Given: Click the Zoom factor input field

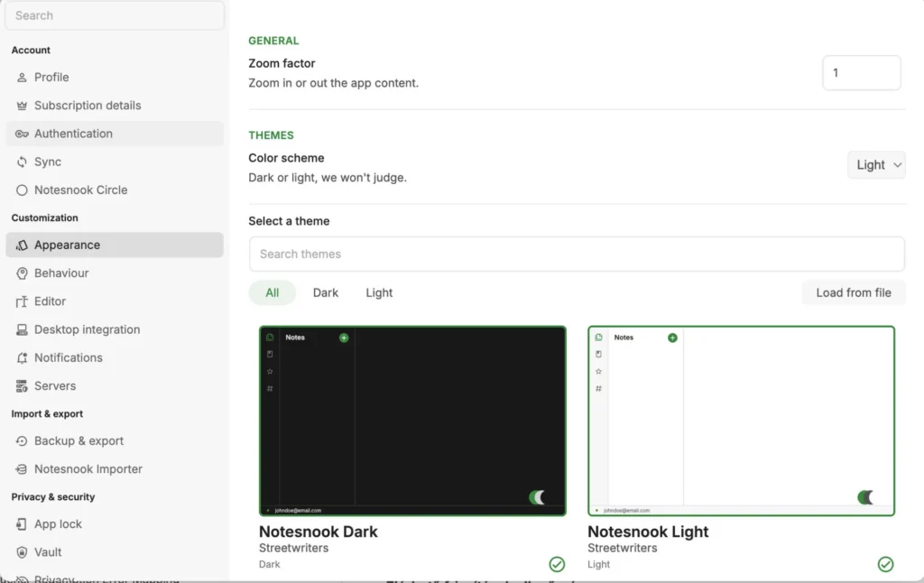Looking at the screenshot, I should coord(861,73).
